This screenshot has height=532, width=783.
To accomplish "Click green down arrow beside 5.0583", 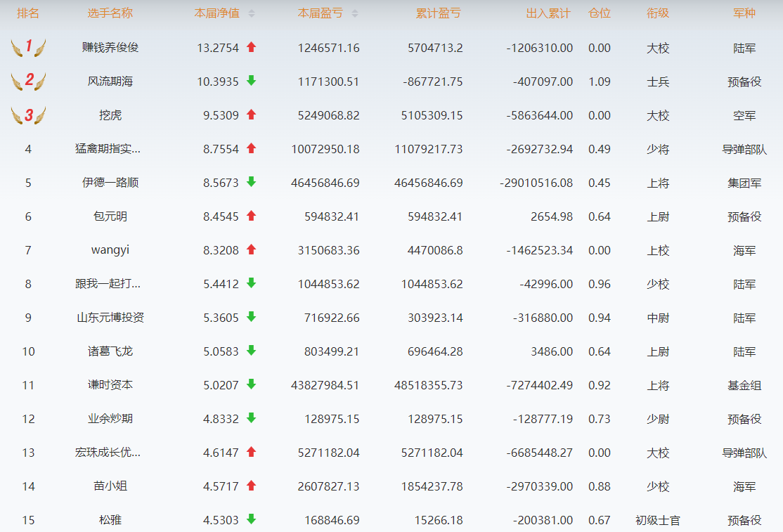I will [252, 351].
